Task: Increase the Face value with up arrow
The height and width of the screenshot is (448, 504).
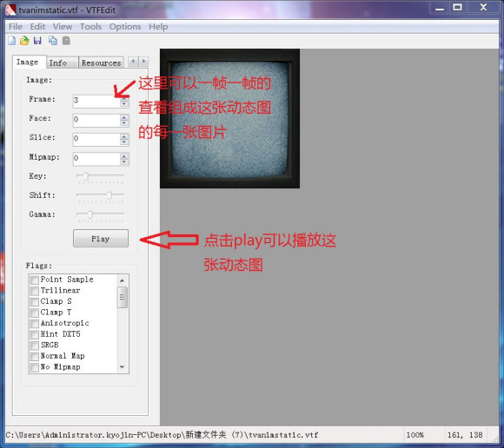Action: [x=124, y=117]
